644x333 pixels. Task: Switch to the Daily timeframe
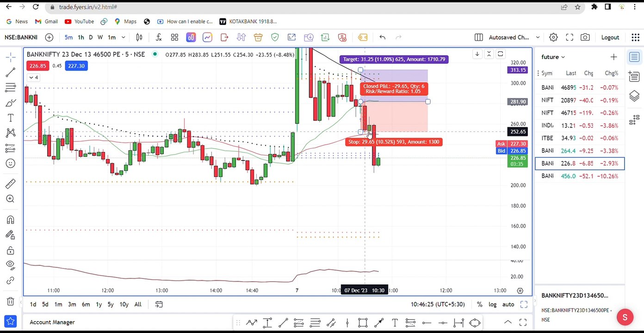pos(91,37)
